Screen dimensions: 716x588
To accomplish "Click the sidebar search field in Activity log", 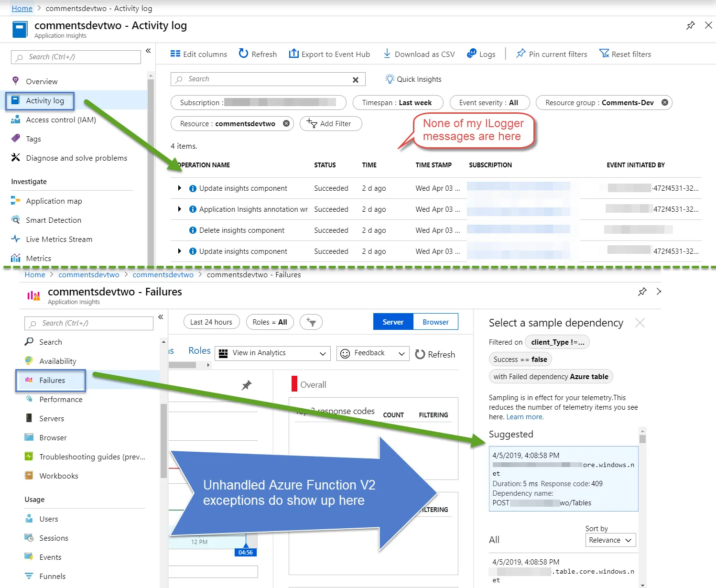I will click(x=76, y=57).
